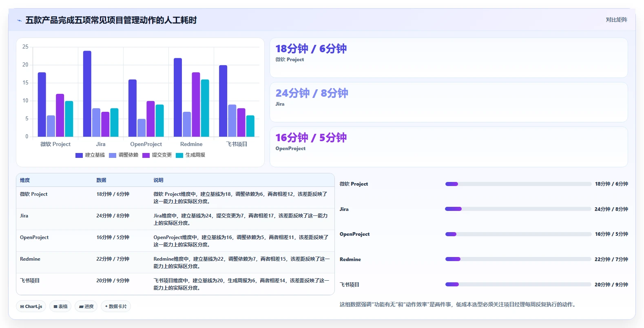The image size is (644, 328).
Task: Open the 24分钟 / 8分钟 Jira card
Action: tap(449, 102)
